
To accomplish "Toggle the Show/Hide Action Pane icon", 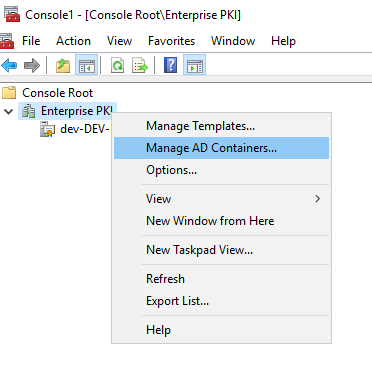I will 194,65.
